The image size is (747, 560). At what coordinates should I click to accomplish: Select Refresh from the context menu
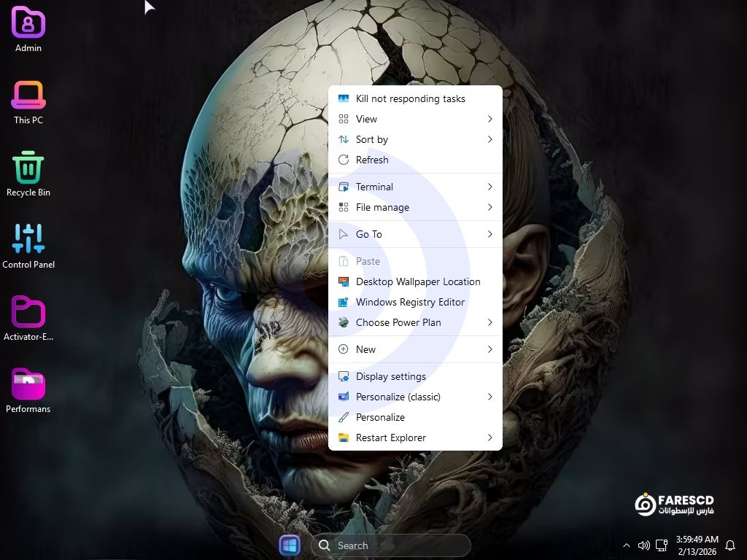372,160
